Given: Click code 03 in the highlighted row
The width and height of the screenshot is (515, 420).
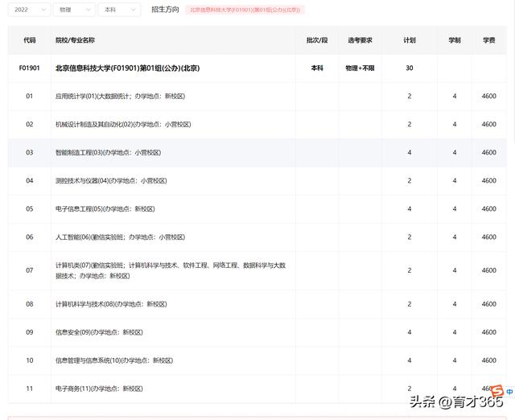Looking at the screenshot, I should [x=30, y=153].
